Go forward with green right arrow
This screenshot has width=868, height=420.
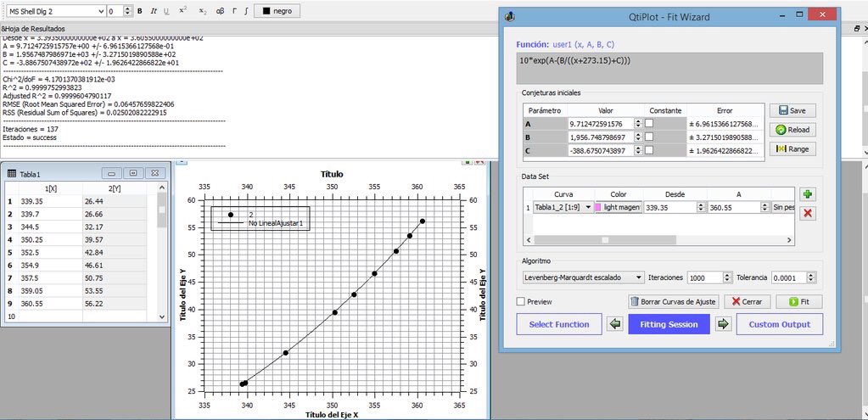coord(722,324)
